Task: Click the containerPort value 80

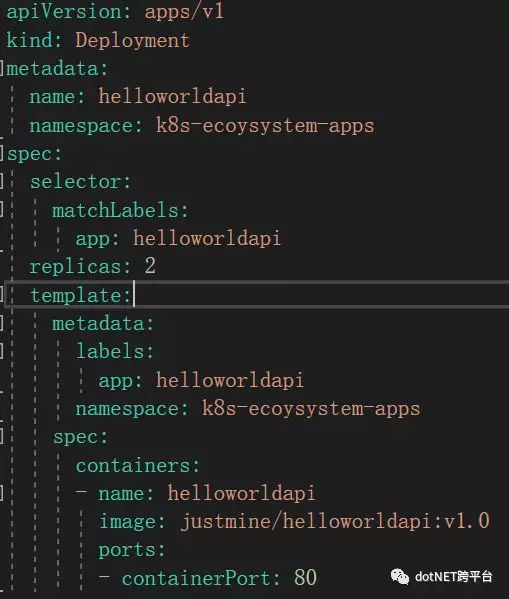Action: tap(305, 578)
